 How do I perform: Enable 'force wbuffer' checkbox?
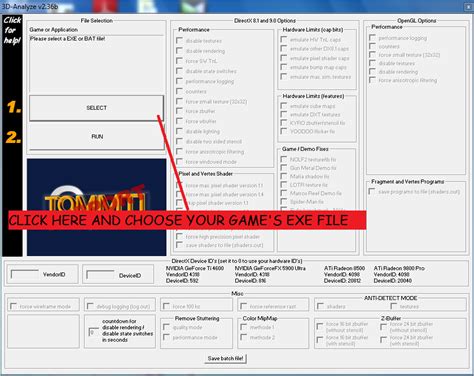click(179, 121)
